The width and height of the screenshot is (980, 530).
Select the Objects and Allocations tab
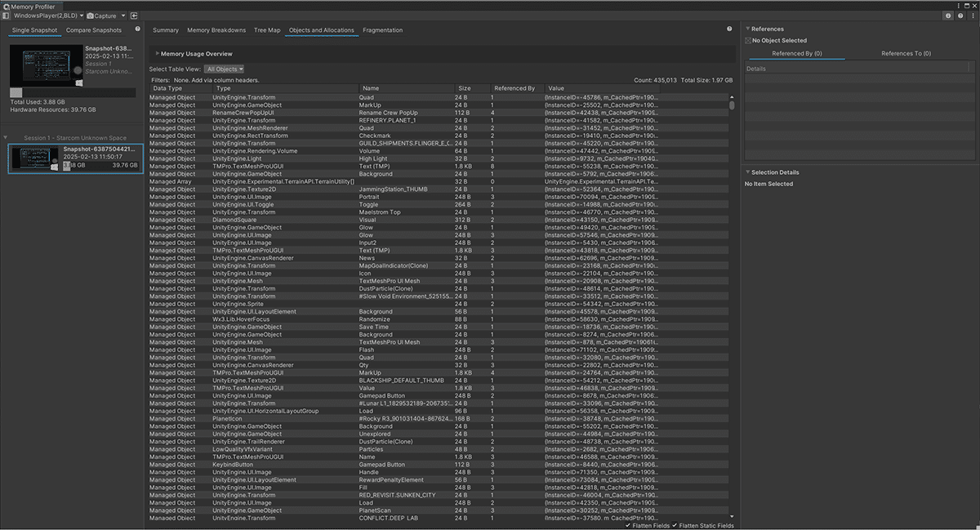point(322,30)
